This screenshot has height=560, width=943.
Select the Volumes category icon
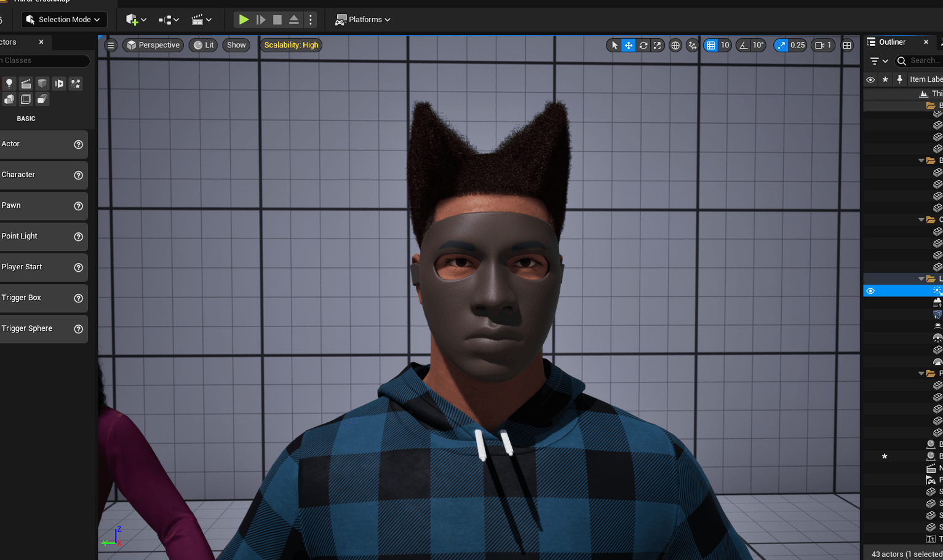pyautogui.click(x=26, y=99)
